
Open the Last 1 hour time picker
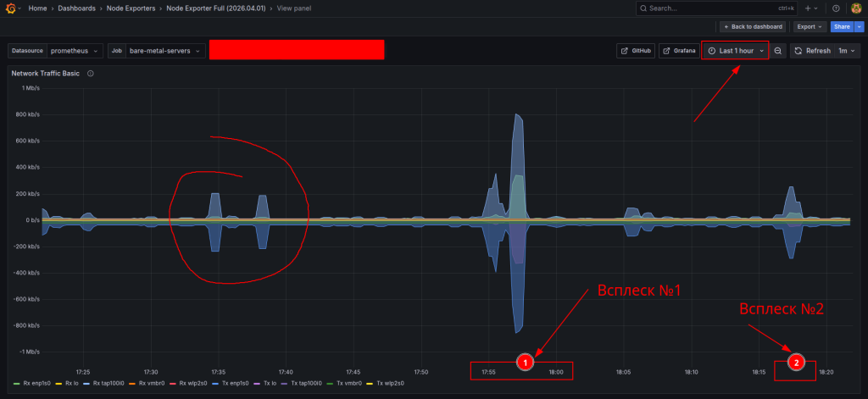click(735, 51)
